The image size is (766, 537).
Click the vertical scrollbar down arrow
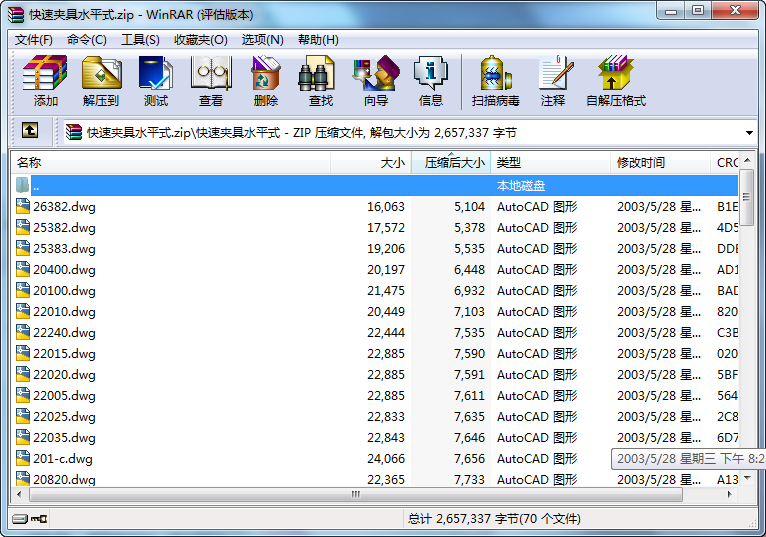(x=747, y=478)
